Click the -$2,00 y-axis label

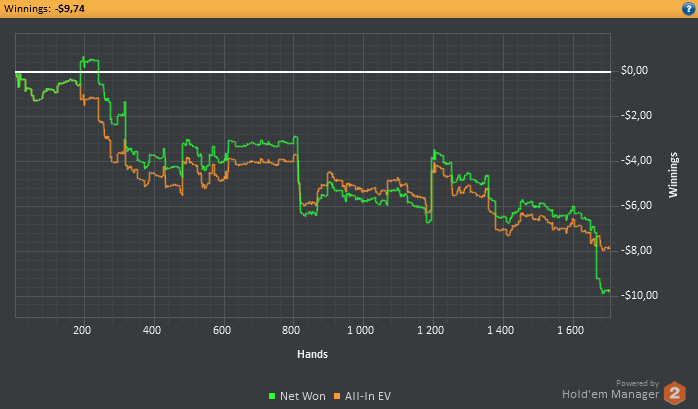click(636, 115)
